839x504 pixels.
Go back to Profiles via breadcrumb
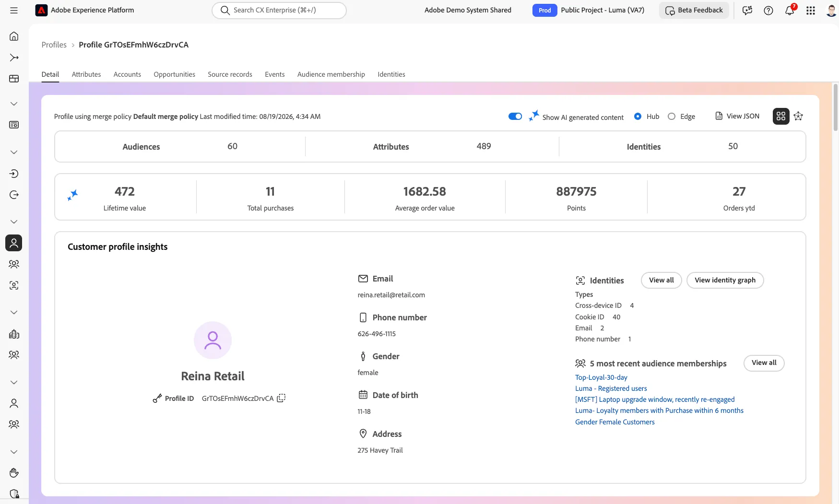[54, 45]
